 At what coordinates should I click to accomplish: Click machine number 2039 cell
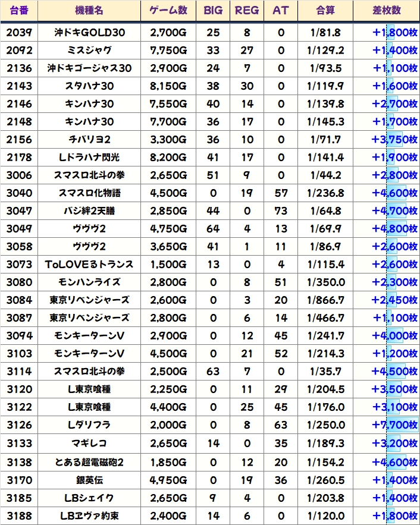click(x=19, y=33)
